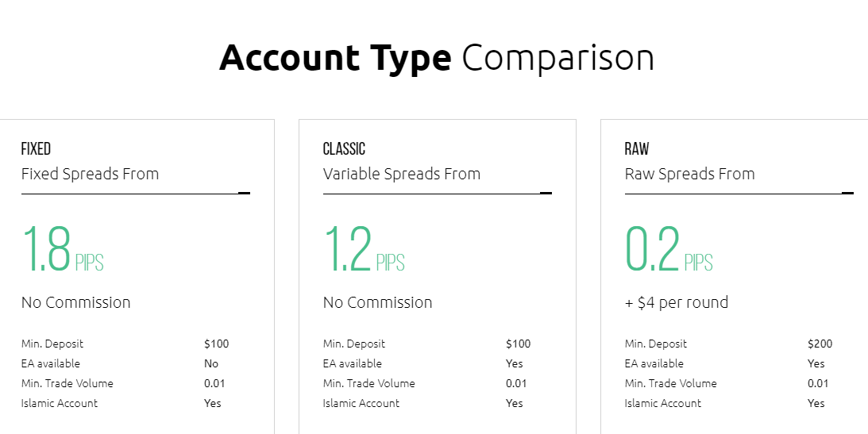Click $100 deposit value in Classic card
The width and height of the screenshot is (868, 434).
pyautogui.click(x=518, y=344)
